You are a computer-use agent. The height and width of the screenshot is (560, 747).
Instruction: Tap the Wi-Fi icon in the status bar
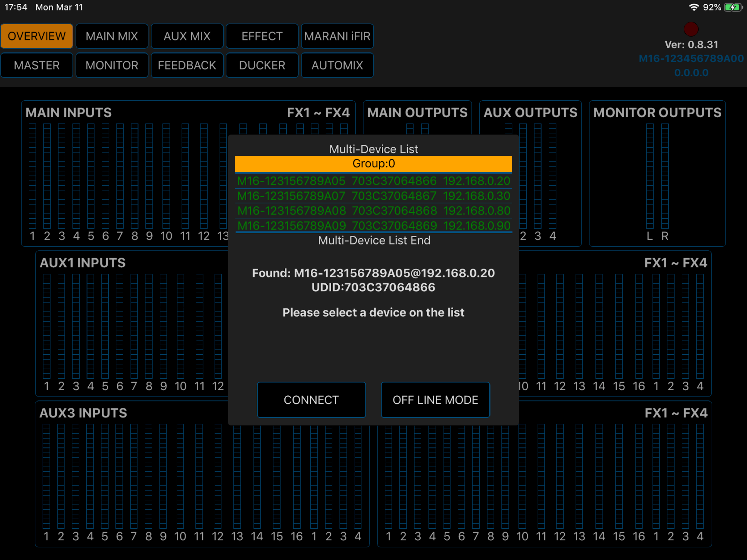pyautogui.click(x=694, y=7)
